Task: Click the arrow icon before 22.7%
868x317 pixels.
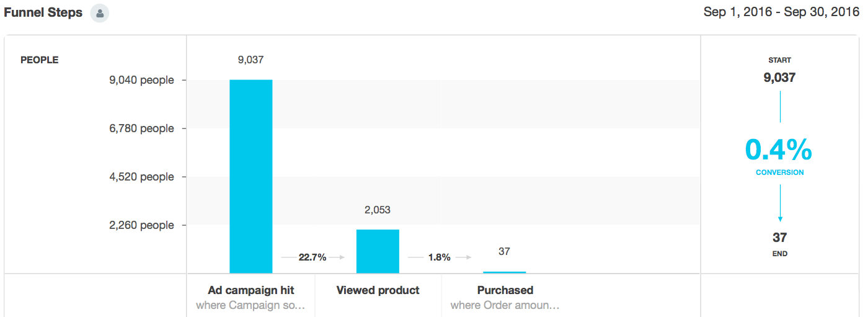Action: [x=288, y=257]
